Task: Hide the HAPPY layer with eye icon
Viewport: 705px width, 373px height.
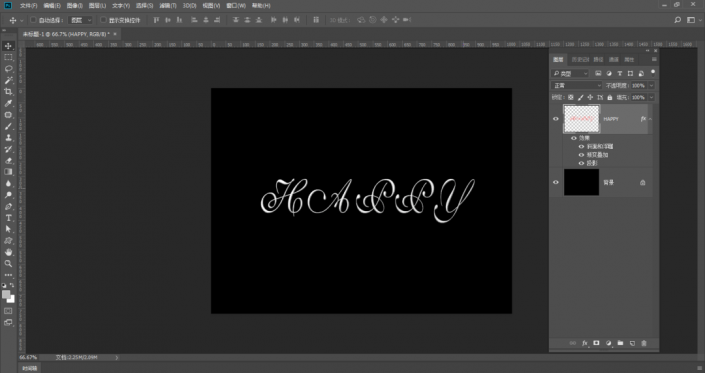Action: (x=556, y=119)
